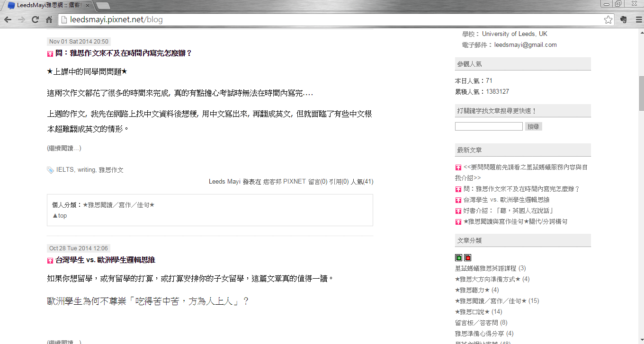
Task: Open the (繼續閱讀...) link under first post
Action: [x=64, y=148]
